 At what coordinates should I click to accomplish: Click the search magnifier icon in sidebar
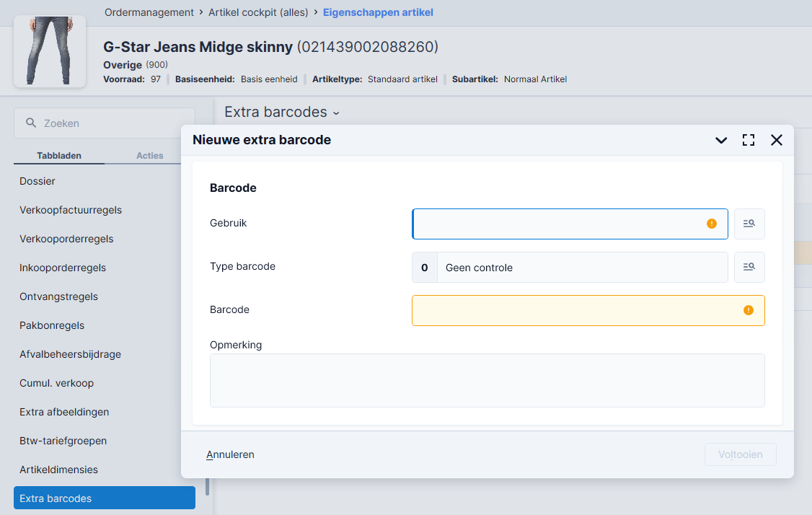(x=31, y=123)
